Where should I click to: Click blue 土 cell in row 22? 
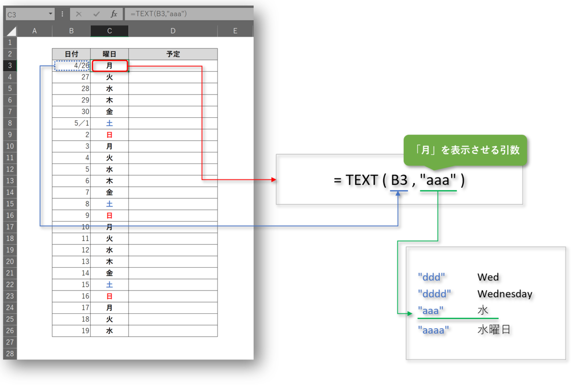[x=109, y=284]
